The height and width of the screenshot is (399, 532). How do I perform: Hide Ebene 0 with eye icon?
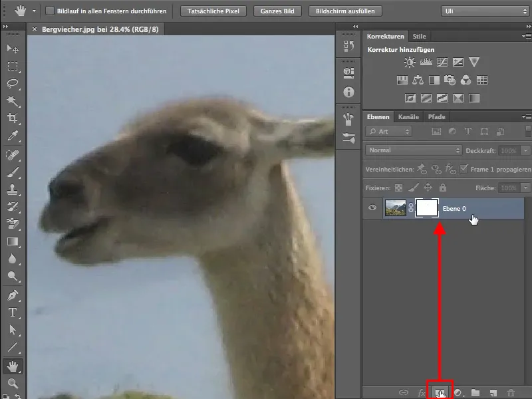[372, 208]
